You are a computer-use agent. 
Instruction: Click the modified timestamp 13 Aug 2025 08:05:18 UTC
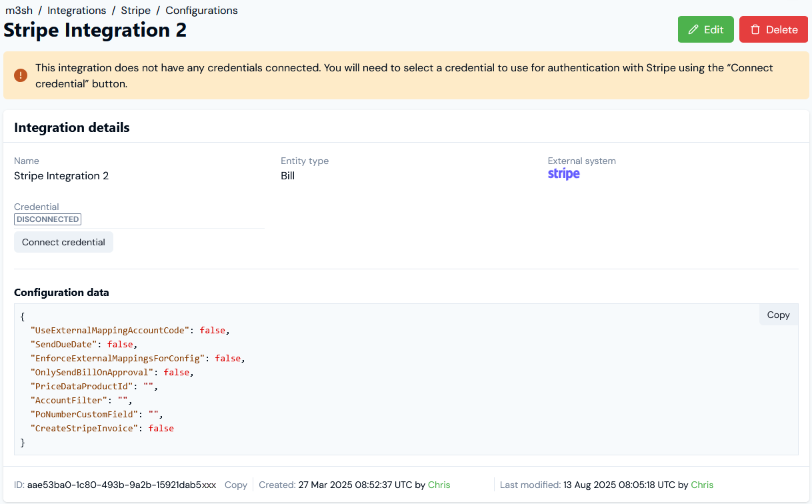[619, 485]
